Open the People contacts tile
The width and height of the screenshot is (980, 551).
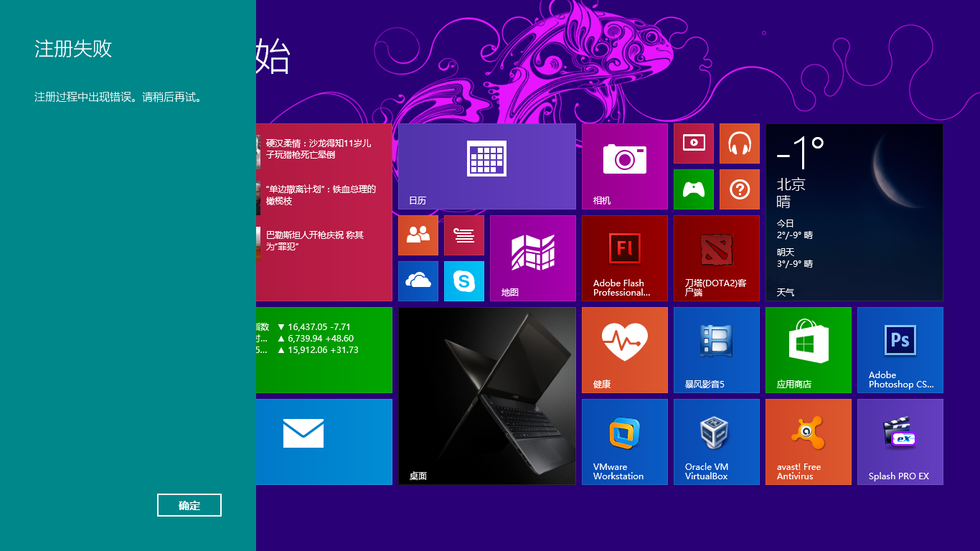[418, 235]
